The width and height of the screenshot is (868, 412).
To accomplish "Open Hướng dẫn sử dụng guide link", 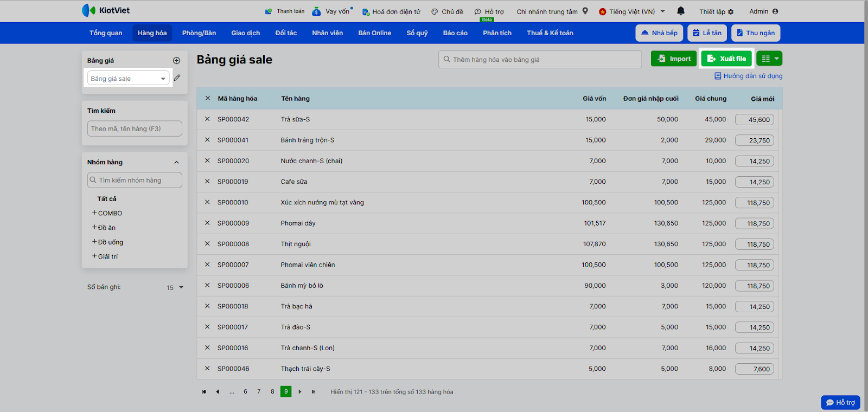I will (749, 76).
